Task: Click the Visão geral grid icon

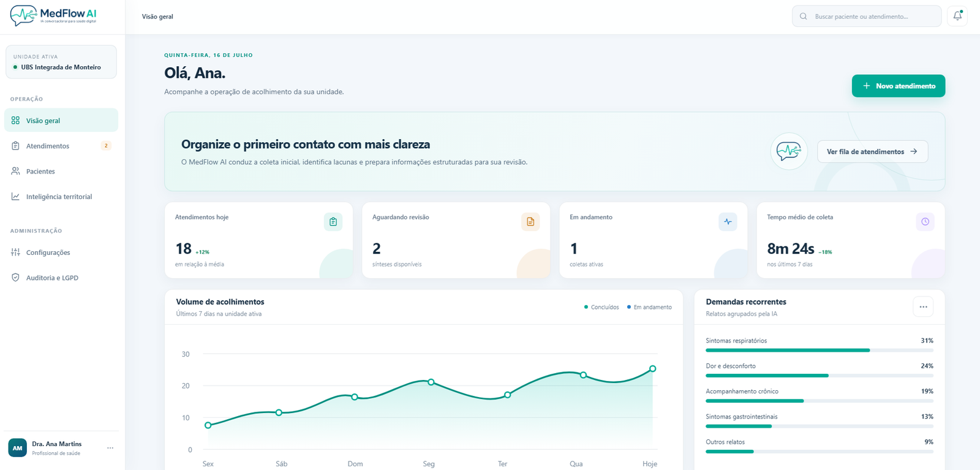Action: 15,120
